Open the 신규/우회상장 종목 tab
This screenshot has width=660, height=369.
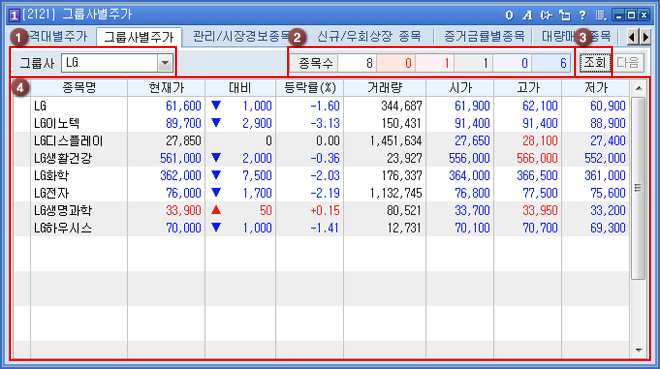click(369, 37)
